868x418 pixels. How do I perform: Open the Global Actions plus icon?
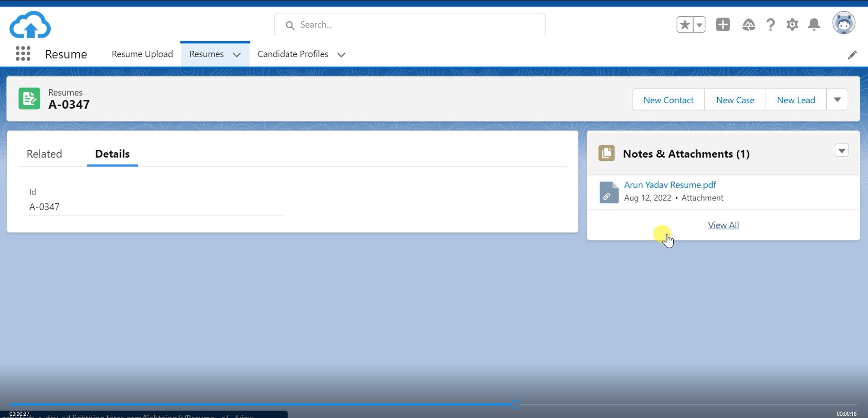tap(723, 24)
